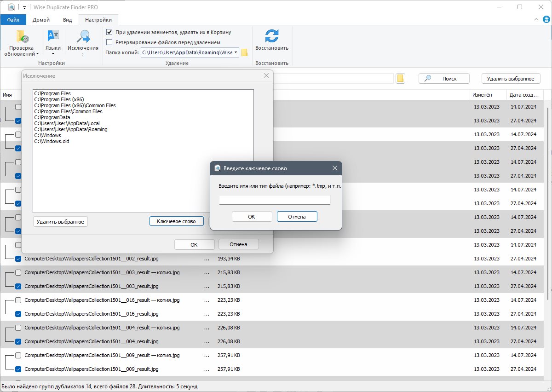Select file 1501__016_result — копия.jpg row name
This screenshot has height=392, width=552.
coord(102,300)
